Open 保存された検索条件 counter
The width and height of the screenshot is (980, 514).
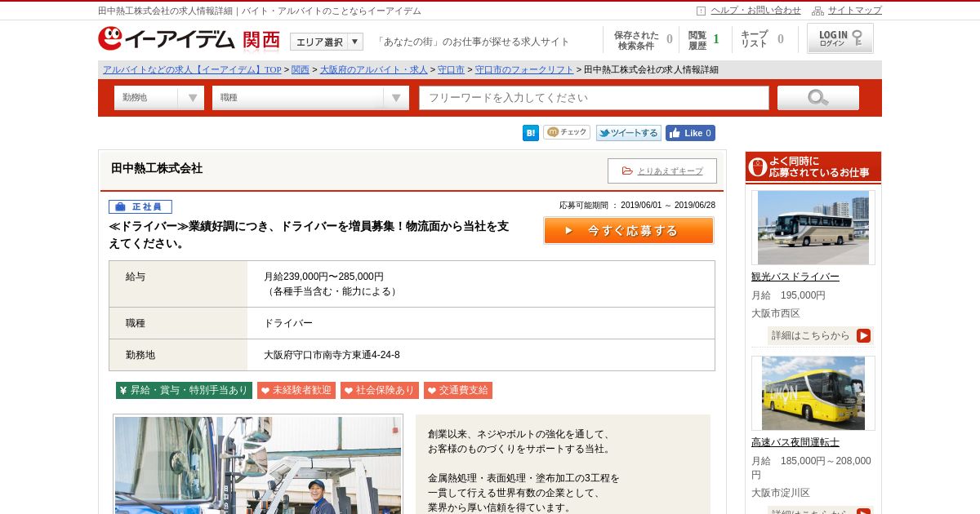(x=644, y=40)
